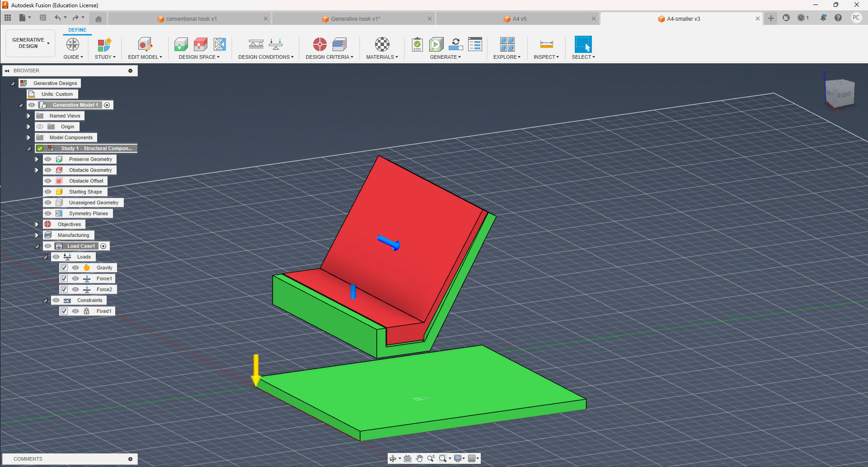This screenshot has width=868, height=467.
Task: Open the Design Space dropdown menu
Action: (x=199, y=57)
